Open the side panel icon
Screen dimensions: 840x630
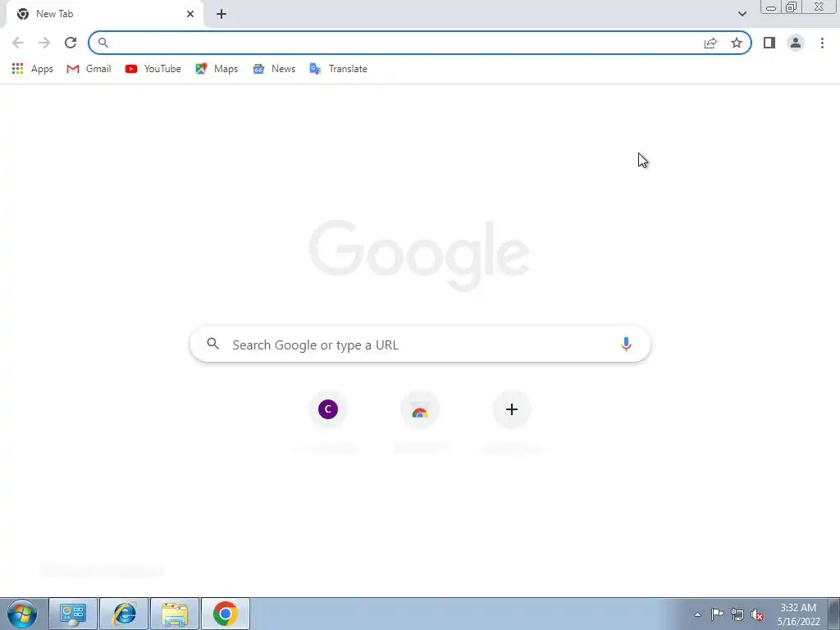pos(769,43)
